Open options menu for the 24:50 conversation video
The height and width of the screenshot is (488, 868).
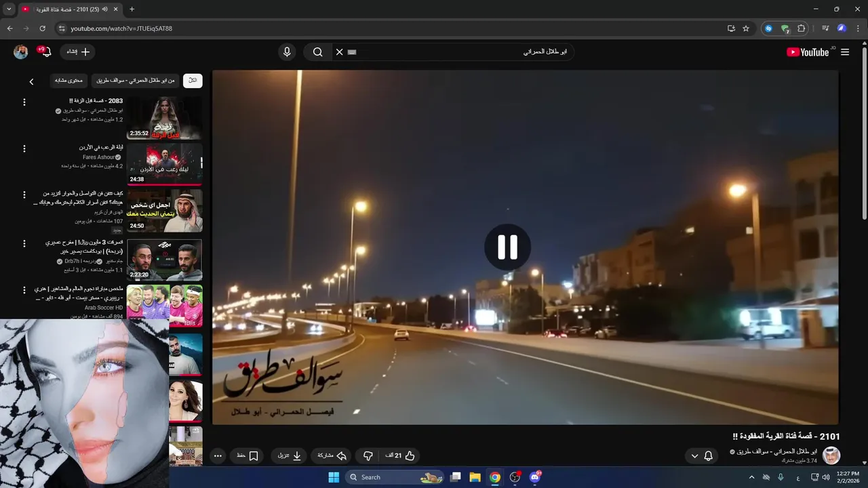tap(24, 195)
